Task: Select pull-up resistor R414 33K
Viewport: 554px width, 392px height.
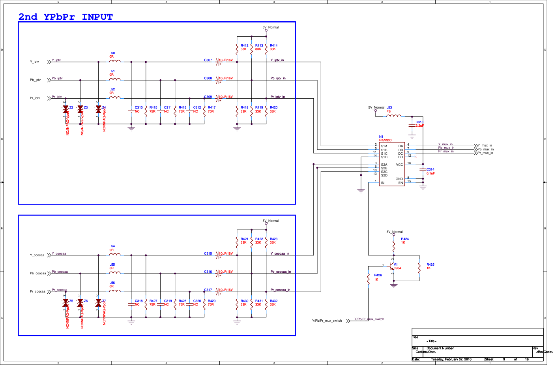Action: click(x=266, y=49)
